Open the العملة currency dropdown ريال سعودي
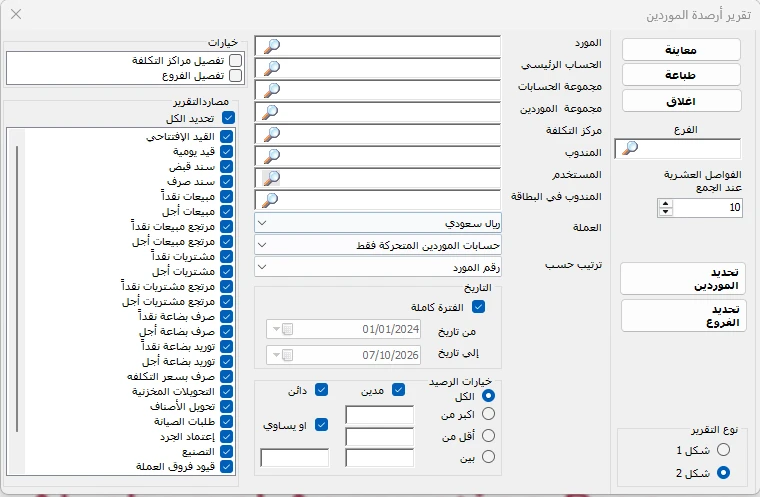The width and height of the screenshot is (760, 497). (x=378, y=223)
